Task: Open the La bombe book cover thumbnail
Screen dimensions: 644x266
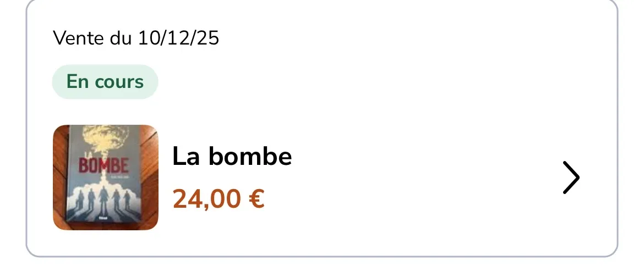Action: tap(106, 177)
